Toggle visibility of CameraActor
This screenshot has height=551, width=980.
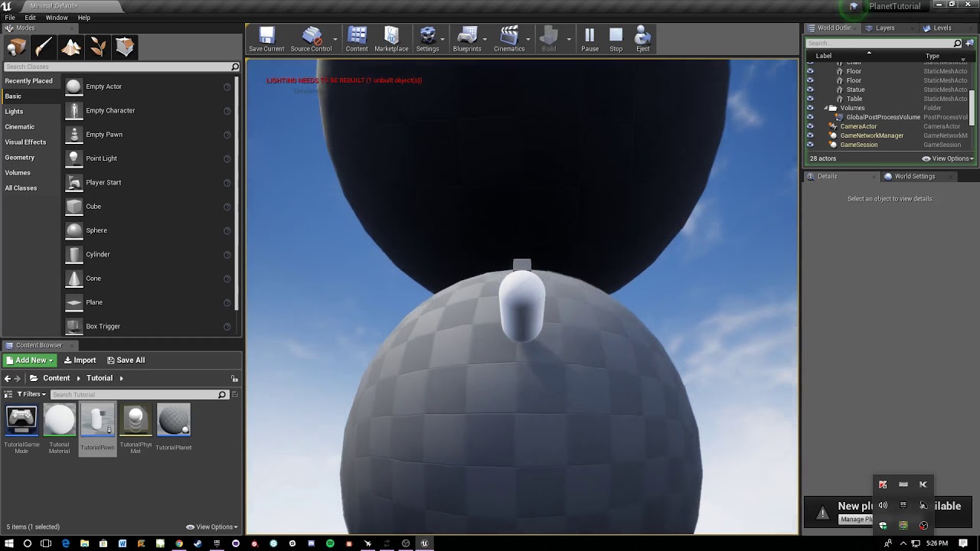(810, 126)
